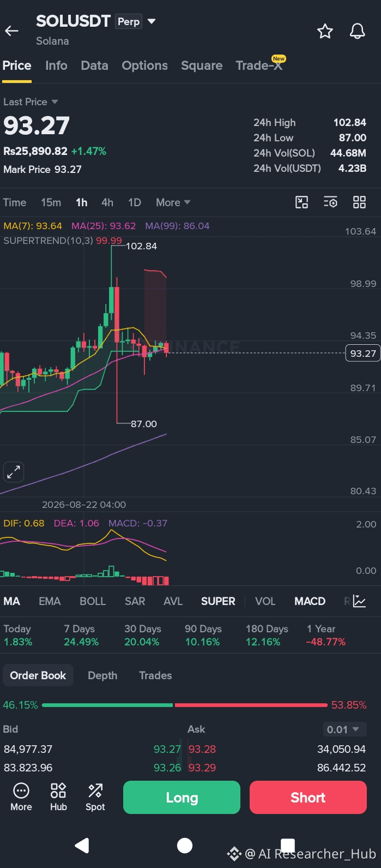Open the Square tab

point(202,65)
